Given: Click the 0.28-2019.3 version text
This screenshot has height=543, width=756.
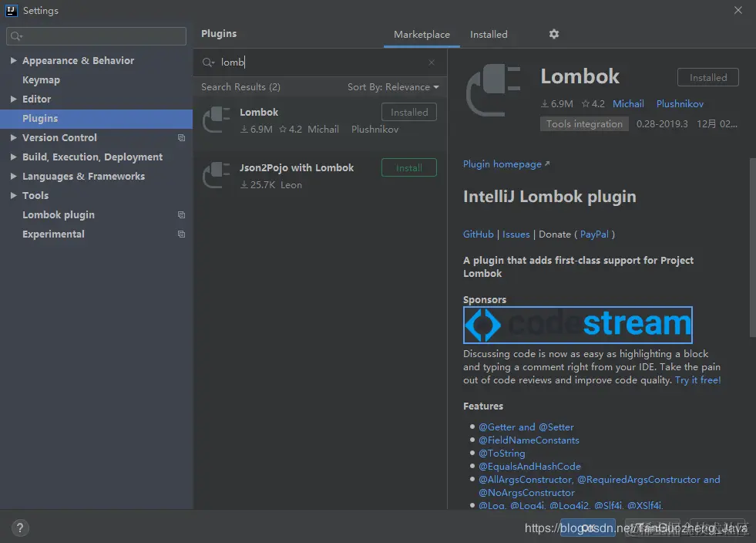Looking at the screenshot, I should coord(662,124).
